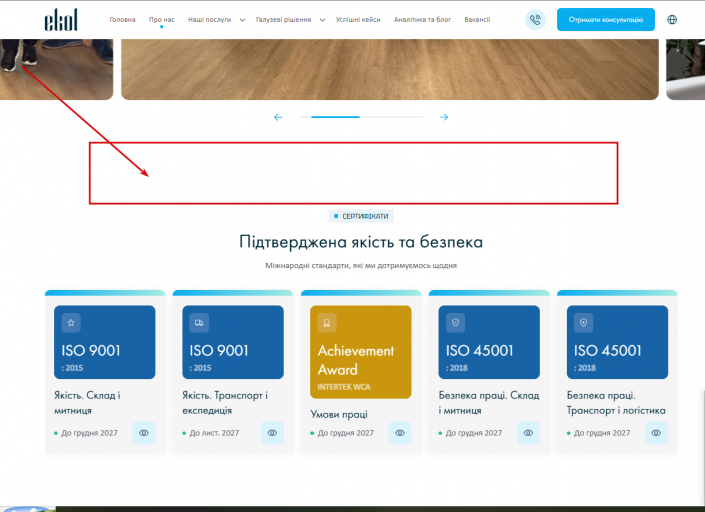Viewport: 705px width, 512px height.
Task: Click text Безпека праці. Транспорт і логістика
Action: 616,403
